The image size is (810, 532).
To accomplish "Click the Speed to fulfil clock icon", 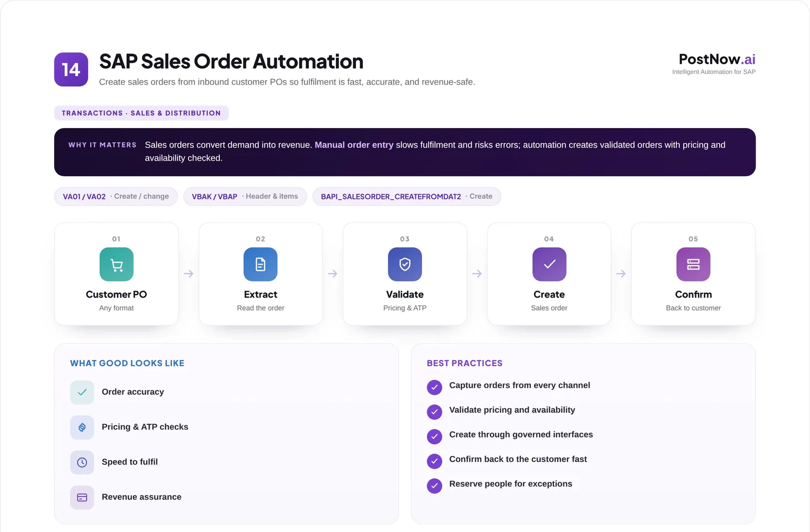I will [82, 462].
